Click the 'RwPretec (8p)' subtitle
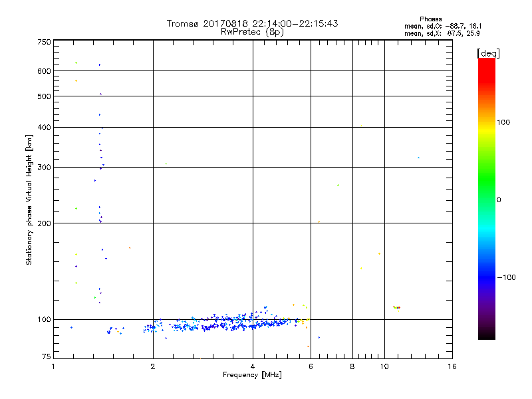This screenshot has height=399, width=532. [x=252, y=32]
